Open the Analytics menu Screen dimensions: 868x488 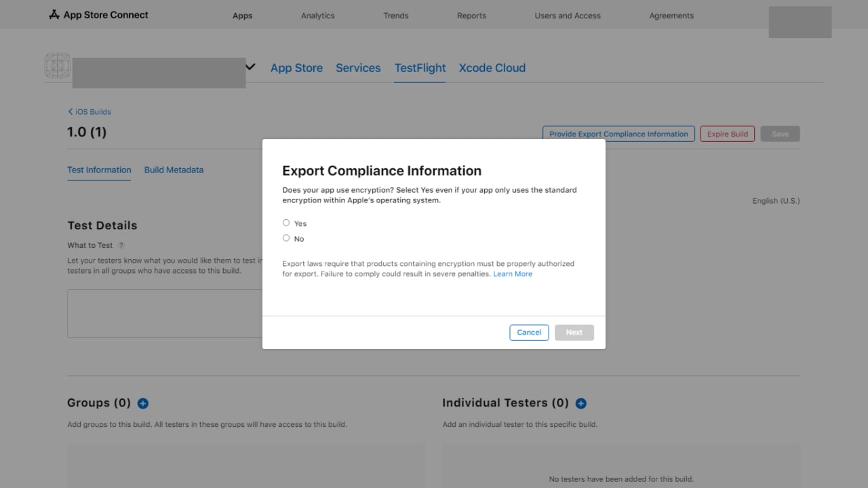coord(318,16)
